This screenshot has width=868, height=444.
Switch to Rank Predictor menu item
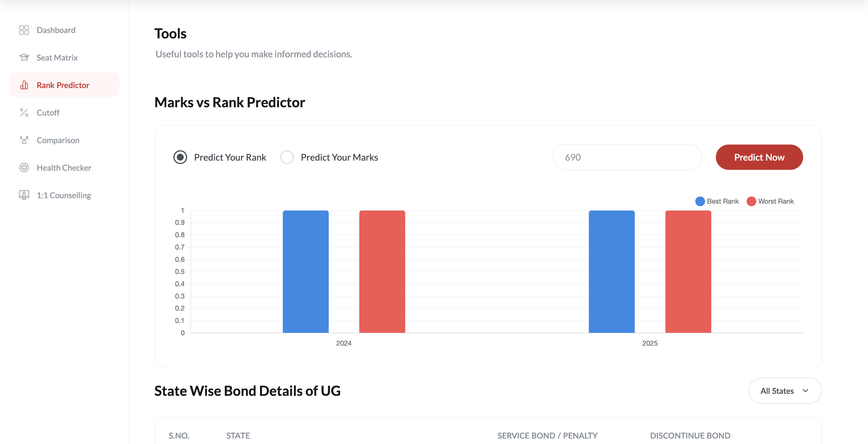63,85
